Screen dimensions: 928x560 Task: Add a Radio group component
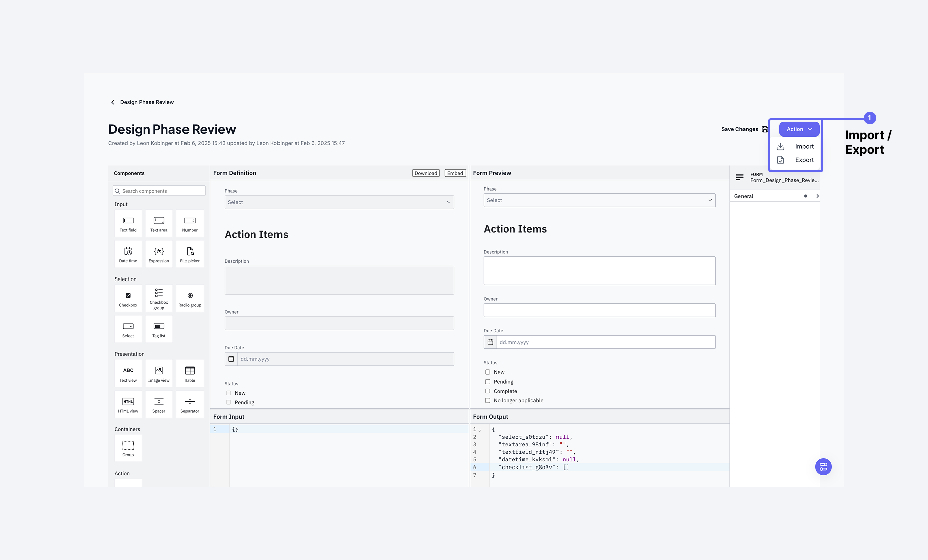pyautogui.click(x=190, y=298)
